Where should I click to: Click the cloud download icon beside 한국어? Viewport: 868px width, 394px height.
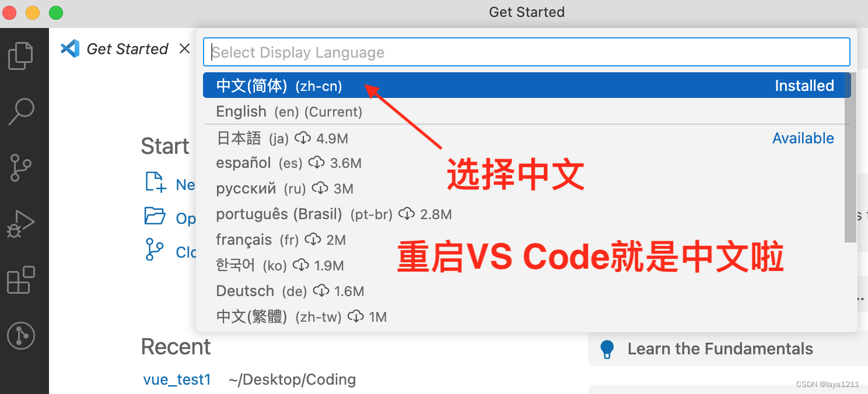point(300,266)
